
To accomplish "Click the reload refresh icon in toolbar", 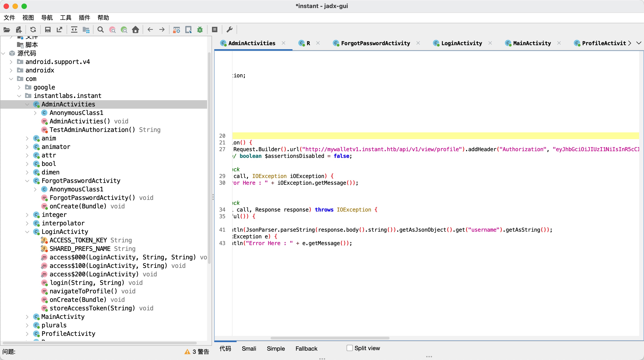I will coord(33,30).
